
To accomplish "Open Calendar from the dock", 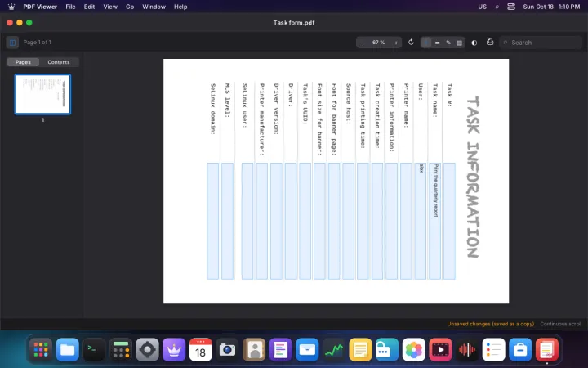I will pos(201,350).
